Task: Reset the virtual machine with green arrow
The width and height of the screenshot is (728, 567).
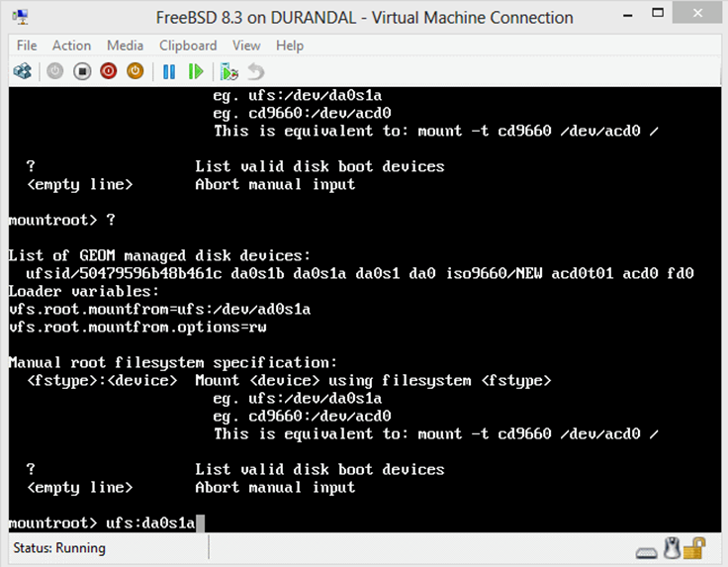Action: [x=196, y=71]
